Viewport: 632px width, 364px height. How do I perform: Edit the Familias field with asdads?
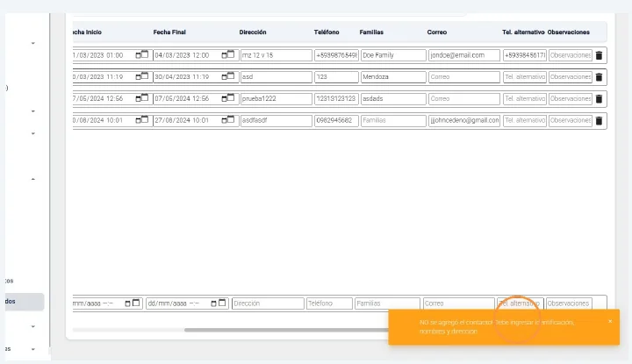(393, 98)
